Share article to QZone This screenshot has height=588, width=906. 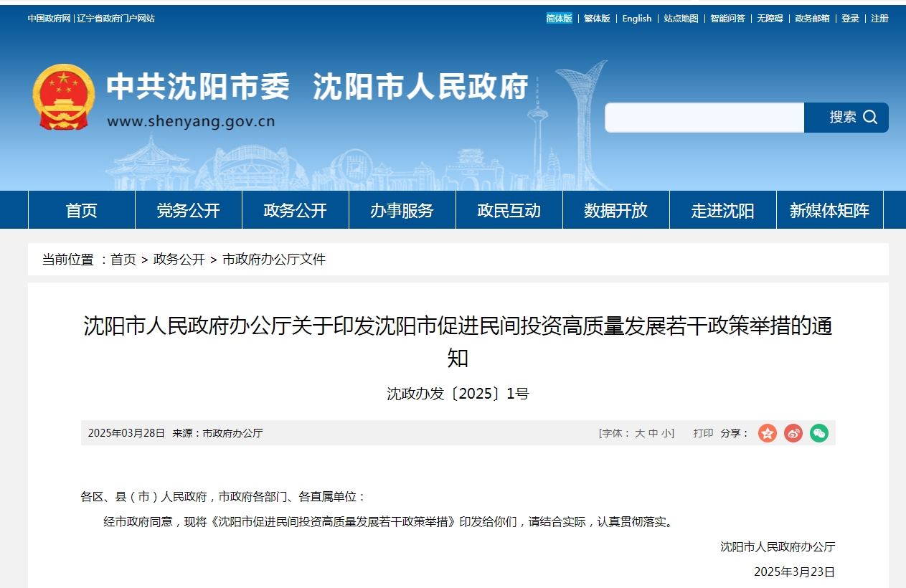(768, 433)
